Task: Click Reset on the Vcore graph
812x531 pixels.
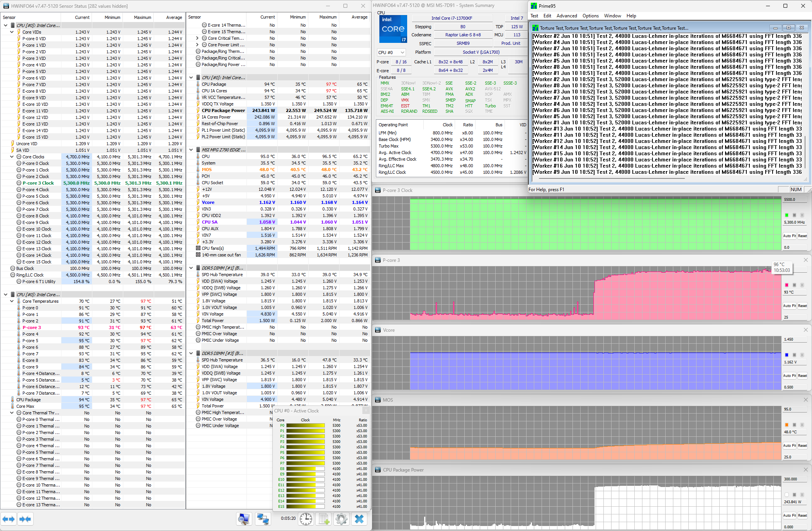Action: [802, 376]
